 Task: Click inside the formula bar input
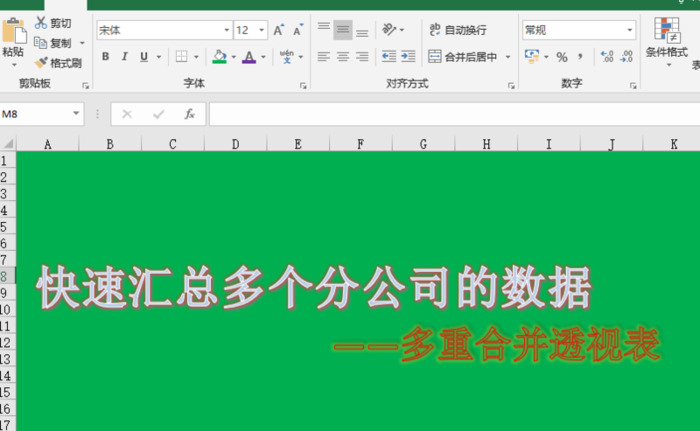pyautogui.click(x=454, y=114)
